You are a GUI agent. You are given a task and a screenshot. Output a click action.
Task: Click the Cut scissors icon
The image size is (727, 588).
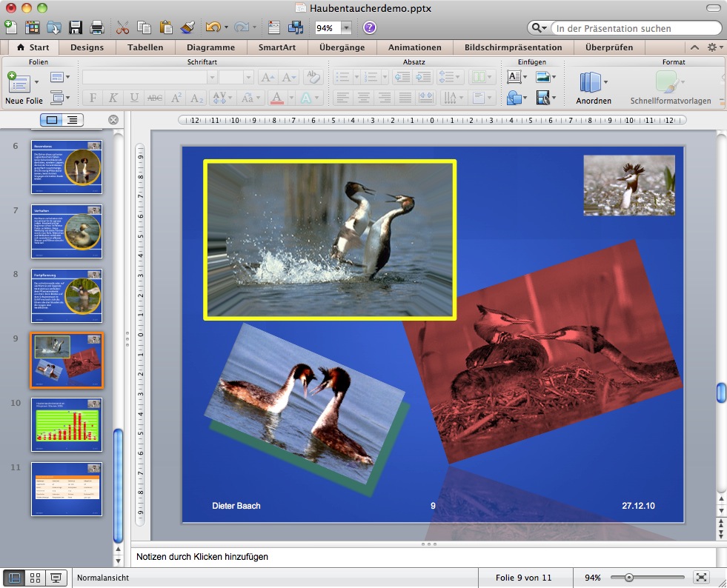coord(123,28)
